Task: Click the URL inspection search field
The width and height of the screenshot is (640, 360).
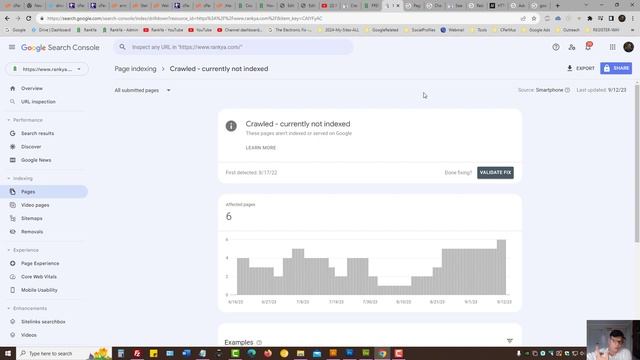Action: 233,47
